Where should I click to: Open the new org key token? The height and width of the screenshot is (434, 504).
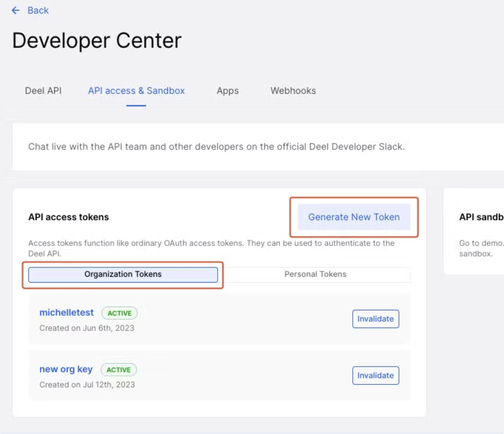[x=66, y=369]
